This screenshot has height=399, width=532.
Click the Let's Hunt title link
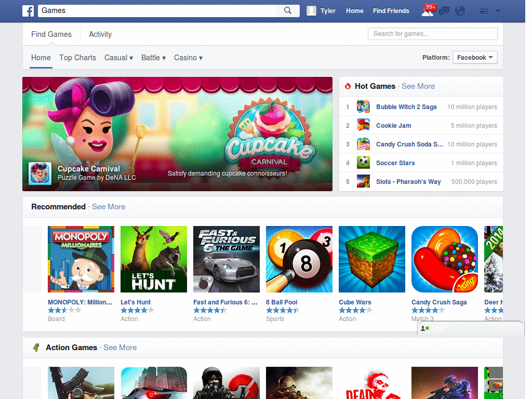click(136, 302)
